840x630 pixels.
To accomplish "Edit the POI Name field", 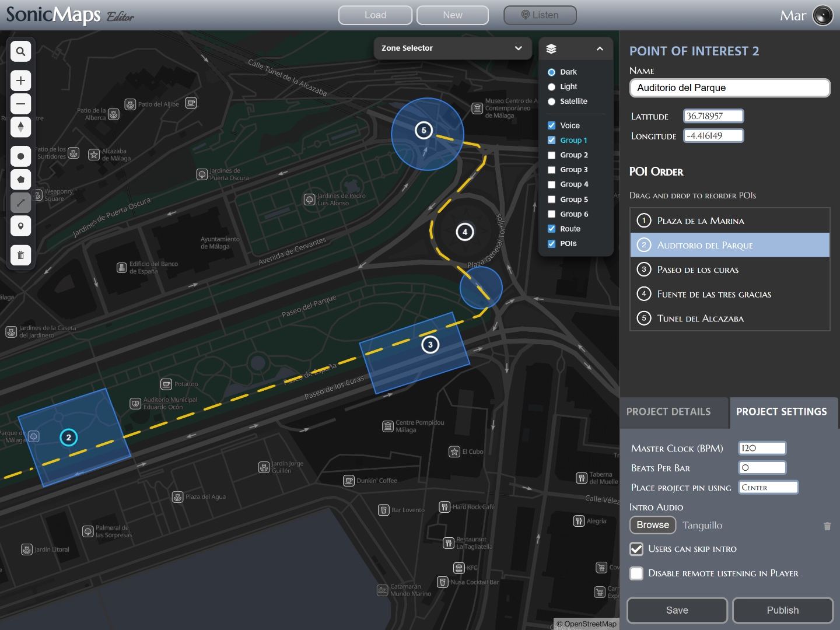I will click(730, 88).
